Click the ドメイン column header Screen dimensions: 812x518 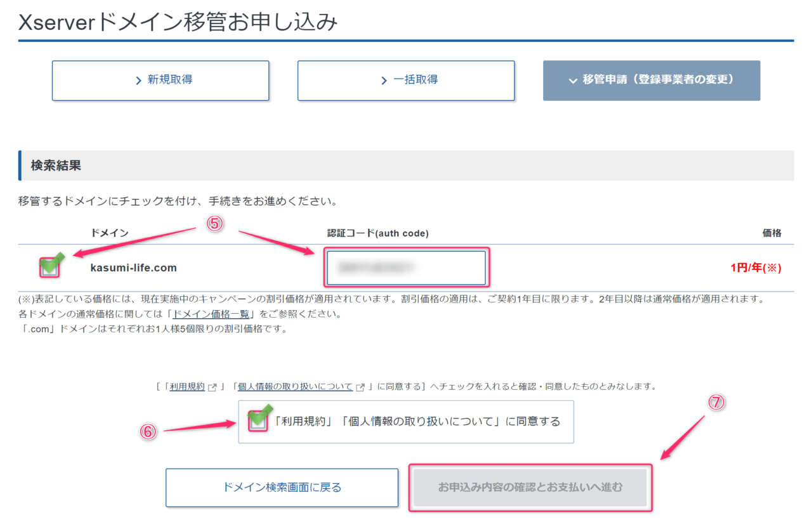coord(110,233)
